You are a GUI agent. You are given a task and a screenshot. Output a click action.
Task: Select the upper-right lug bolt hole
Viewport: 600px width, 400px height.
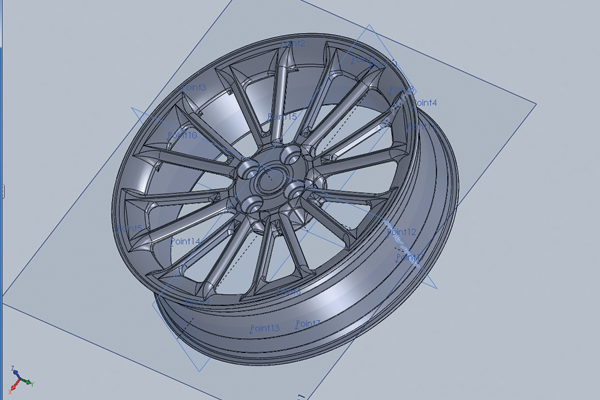(x=292, y=155)
